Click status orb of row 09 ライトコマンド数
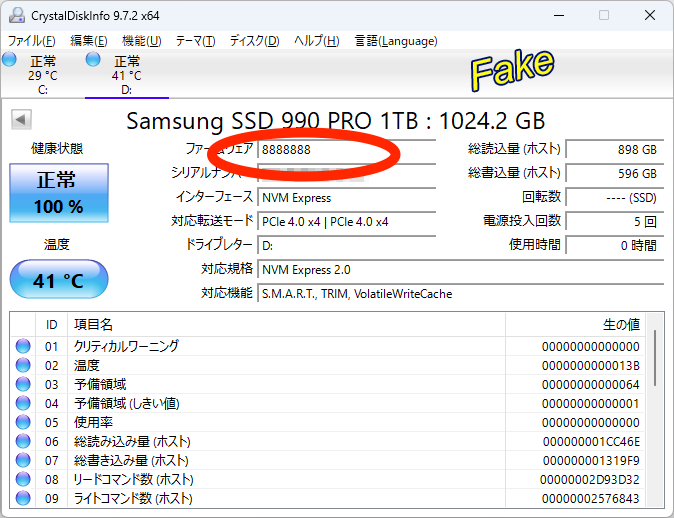This screenshot has height=518, width=674. pos(23,498)
